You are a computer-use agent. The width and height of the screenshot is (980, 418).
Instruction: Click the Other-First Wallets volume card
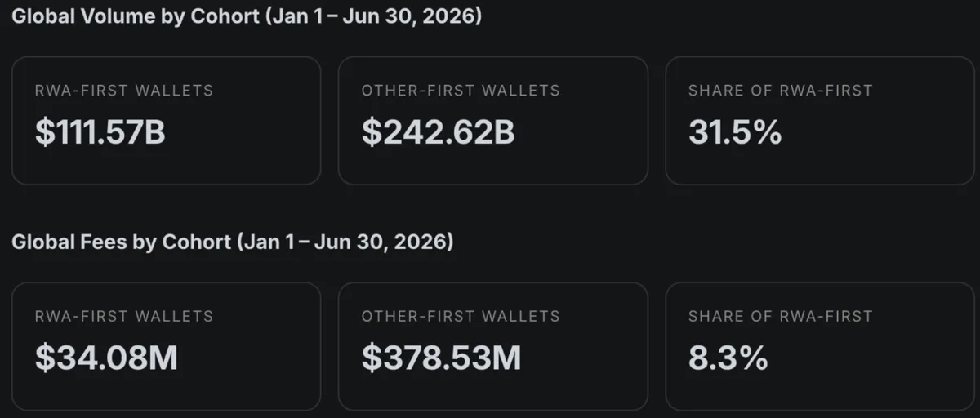click(493, 121)
